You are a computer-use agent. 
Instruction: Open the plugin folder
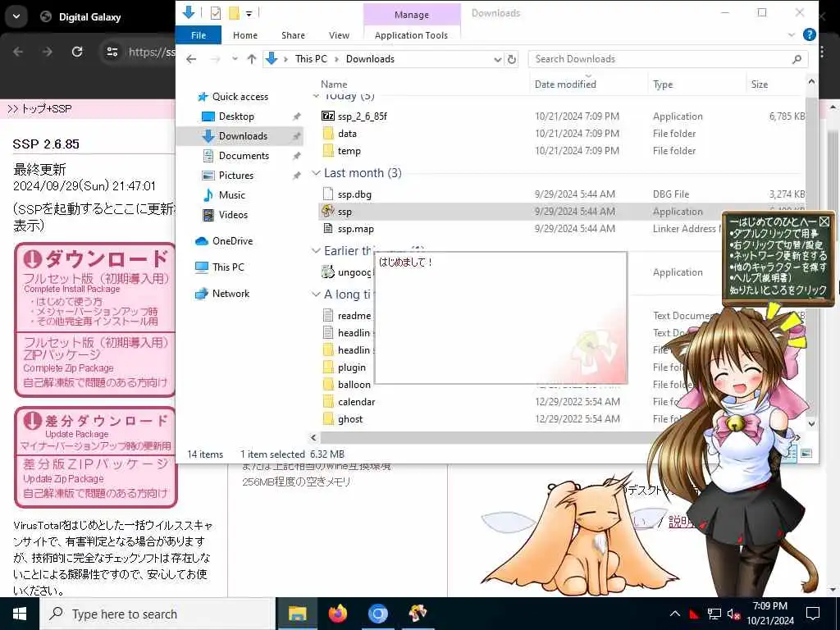click(x=345, y=367)
